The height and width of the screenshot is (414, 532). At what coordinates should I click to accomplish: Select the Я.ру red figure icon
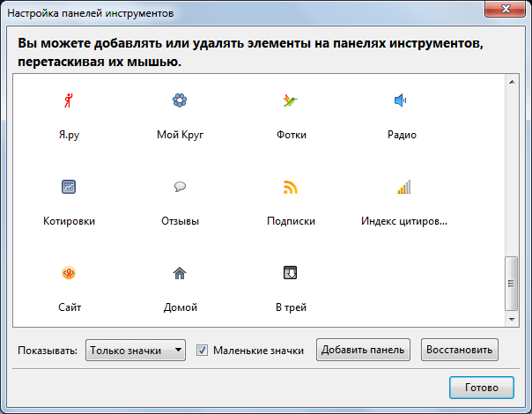pos(69,100)
